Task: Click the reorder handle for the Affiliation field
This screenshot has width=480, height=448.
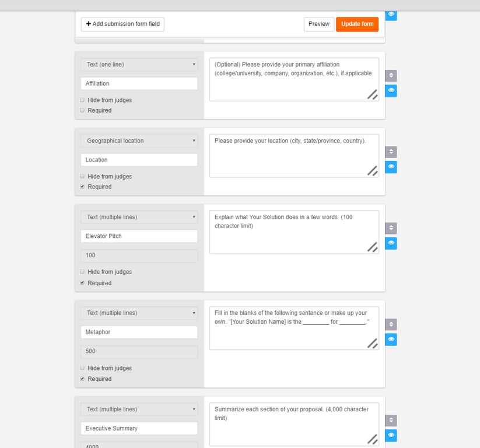Action: click(391, 75)
